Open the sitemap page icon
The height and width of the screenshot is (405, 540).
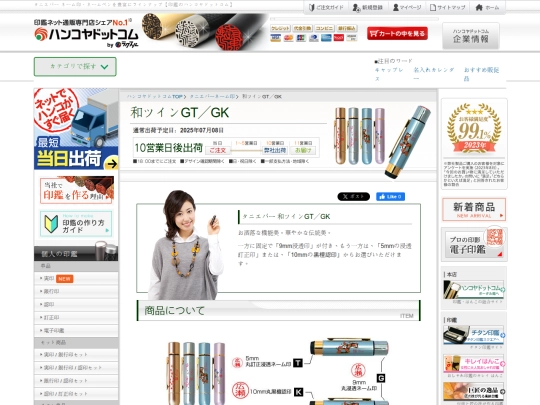coord(433,7)
